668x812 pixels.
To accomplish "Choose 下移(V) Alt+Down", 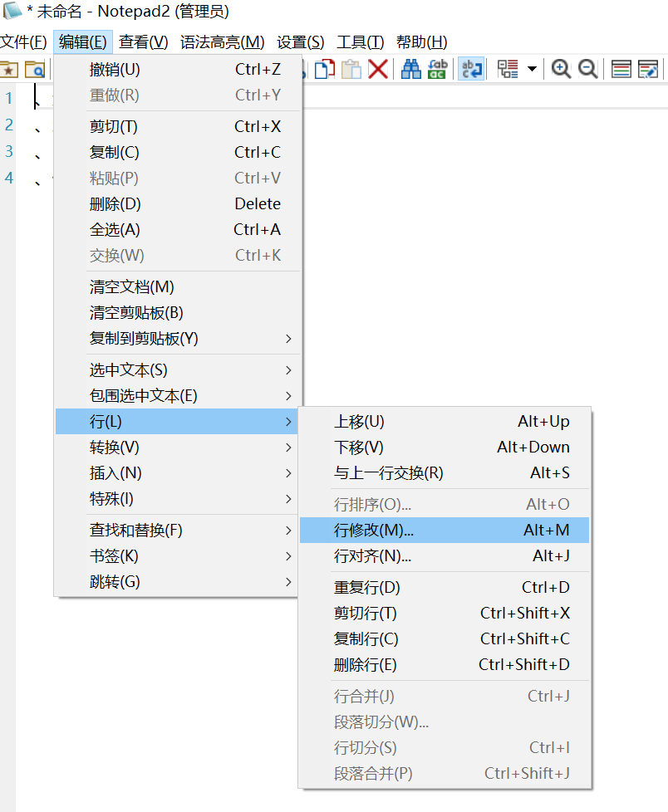I will (445, 448).
